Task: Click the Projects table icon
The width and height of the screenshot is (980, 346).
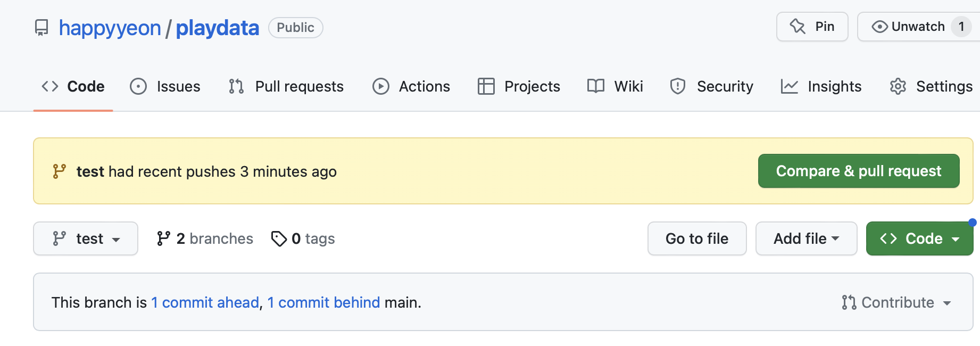Action: pyautogui.click(x=486, y=86)
